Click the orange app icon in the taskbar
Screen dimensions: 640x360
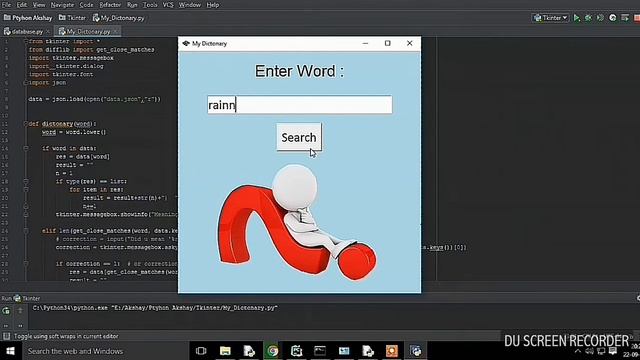pos(392,351)
